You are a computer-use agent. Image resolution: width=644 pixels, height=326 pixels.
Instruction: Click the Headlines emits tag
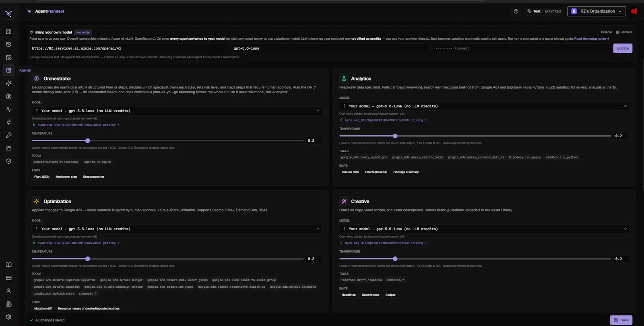pyautogui.click(x=349, y=295)
